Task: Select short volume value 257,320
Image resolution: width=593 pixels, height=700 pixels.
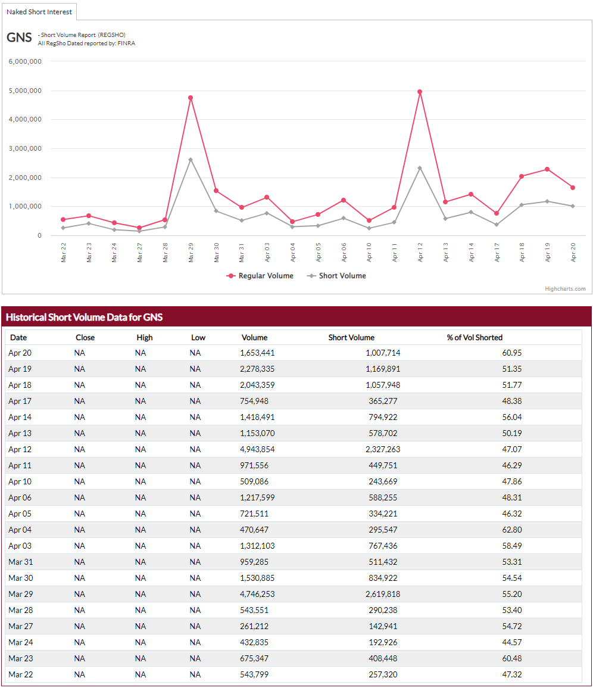Action: point(383,674)
